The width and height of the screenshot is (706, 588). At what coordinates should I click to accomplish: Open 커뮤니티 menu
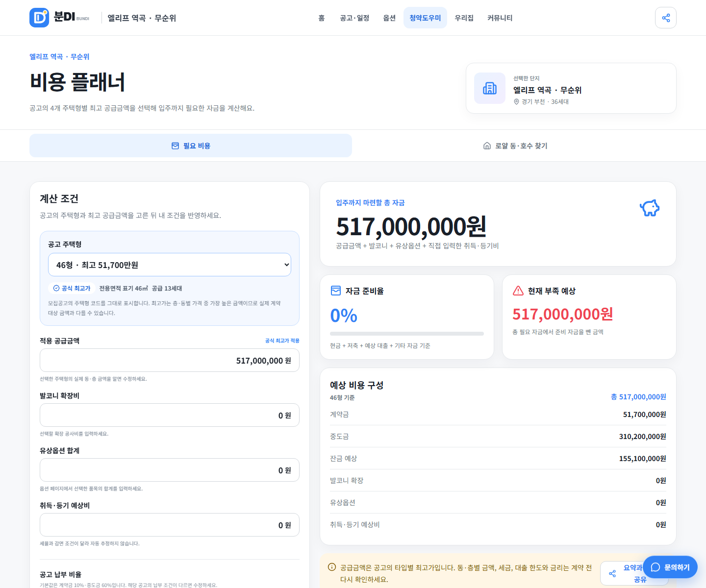[x=500, y=18]
